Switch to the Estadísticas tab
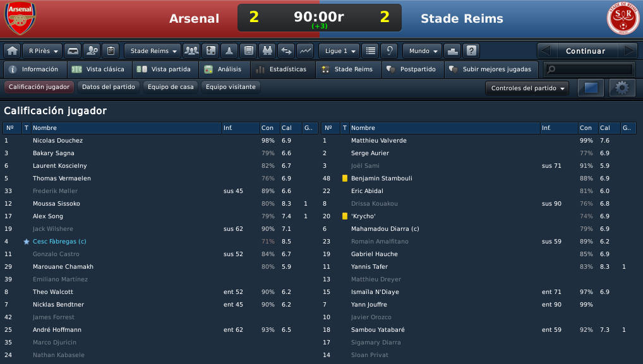Screen dimensions: 643x364 tap(284, 69)
